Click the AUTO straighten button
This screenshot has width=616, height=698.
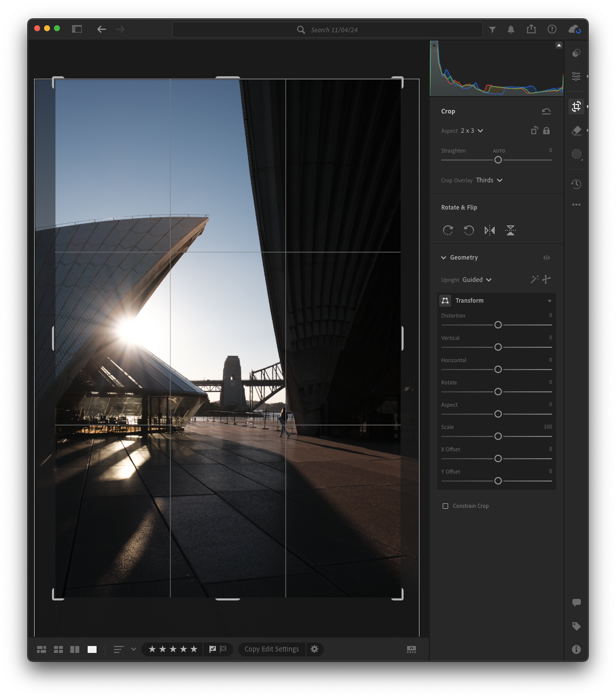[x=499, y=151]
